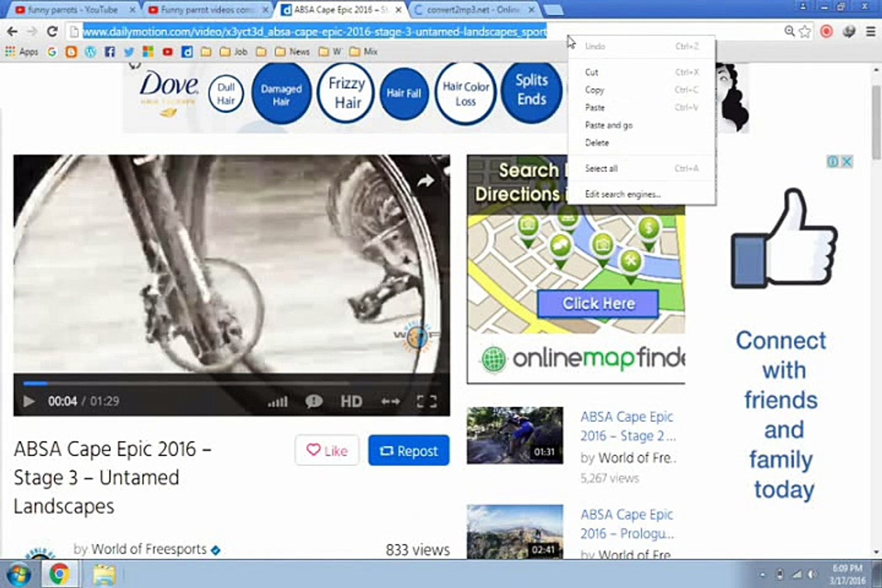Enter fullscreen mode on the player
The height and width of the screenshot is (588, 882).
pyautogui.click(x=428, y=401)
